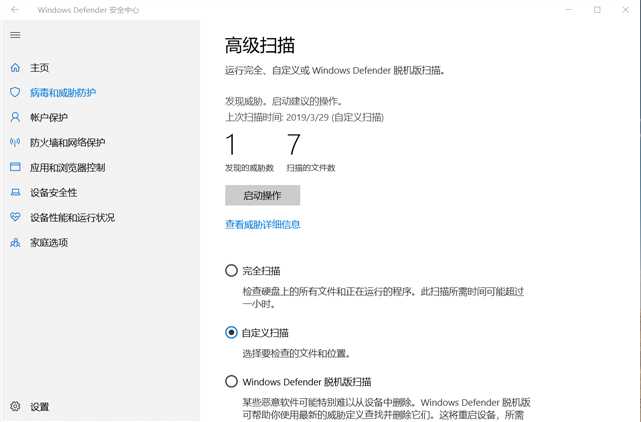Open 防火墙和网络保护 page
This screenshot has height=422, width=641.
(67, 143)
